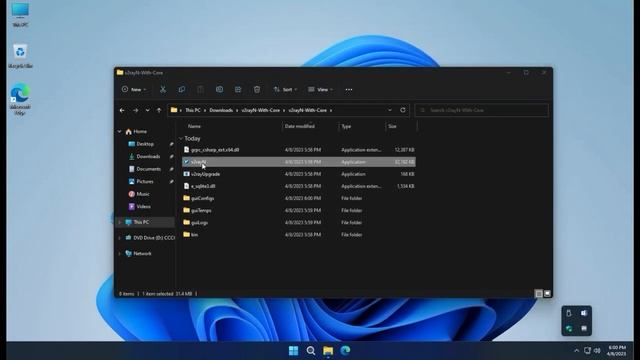Select Downloads in navigation sidebar
Image resolution: width=640 pixels, height=360 pixels.
pyautogui.click(x=148, y=156)
